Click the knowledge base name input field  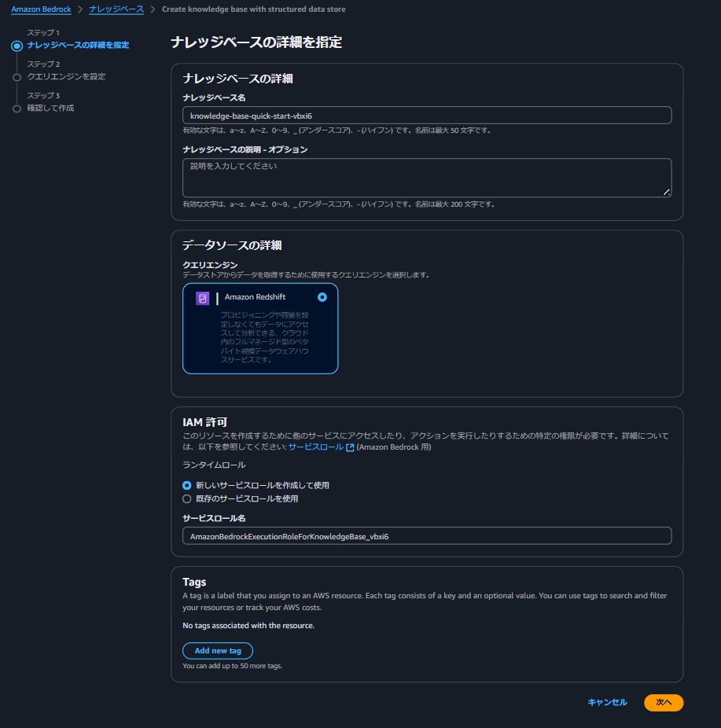pyautogui.click(x=427, y=116)
